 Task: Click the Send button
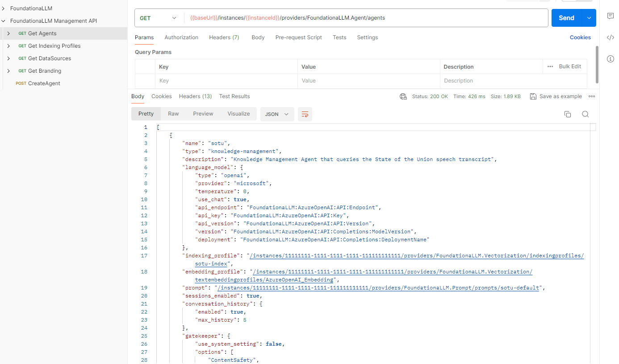[x=566, y=18]
